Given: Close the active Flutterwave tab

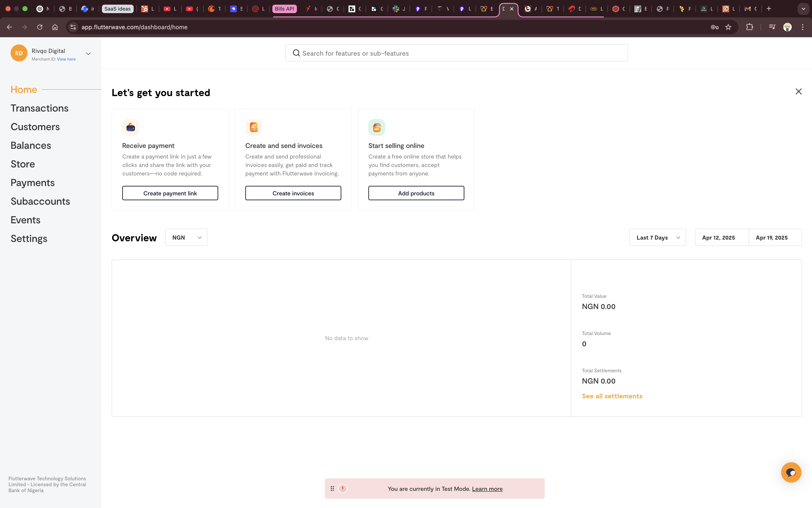Looking at the screenshot, I should pos(512,9).
